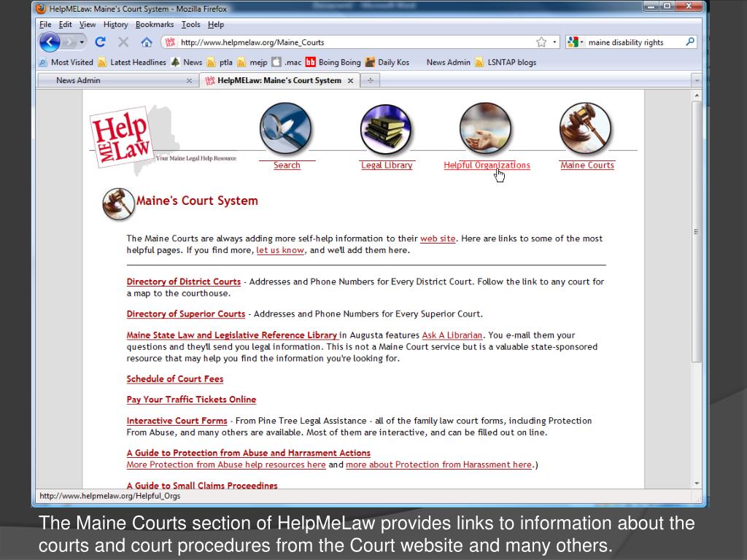
Task: Open the mejp feed bookmark
Action: [252, 63]
